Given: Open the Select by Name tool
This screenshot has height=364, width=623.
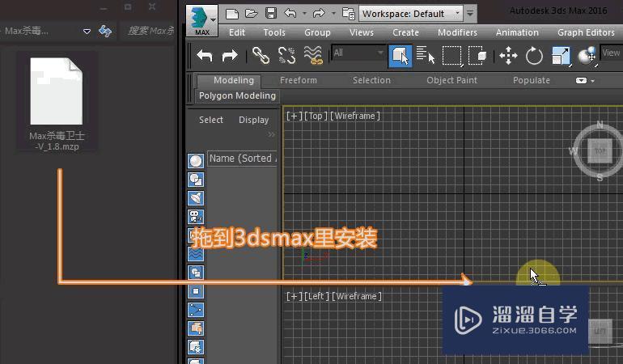Looking at the screenshot, I should [x=426, y=55].
